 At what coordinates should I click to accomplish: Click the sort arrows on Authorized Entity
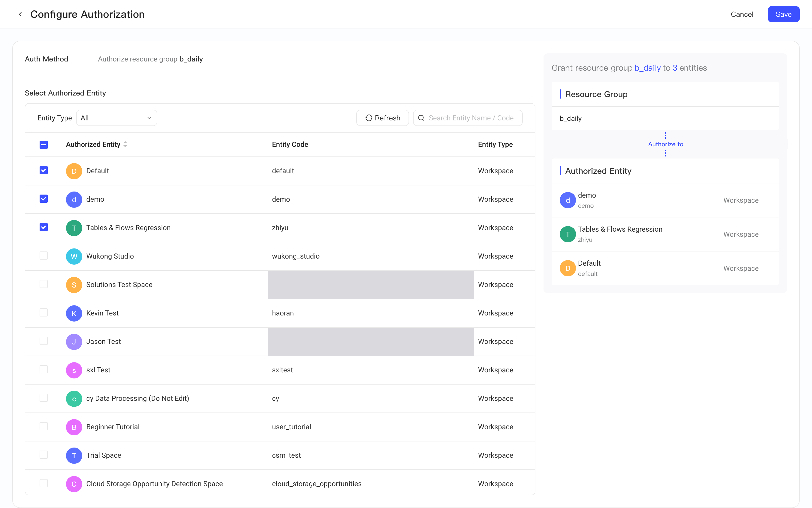[x=125, y=145]
